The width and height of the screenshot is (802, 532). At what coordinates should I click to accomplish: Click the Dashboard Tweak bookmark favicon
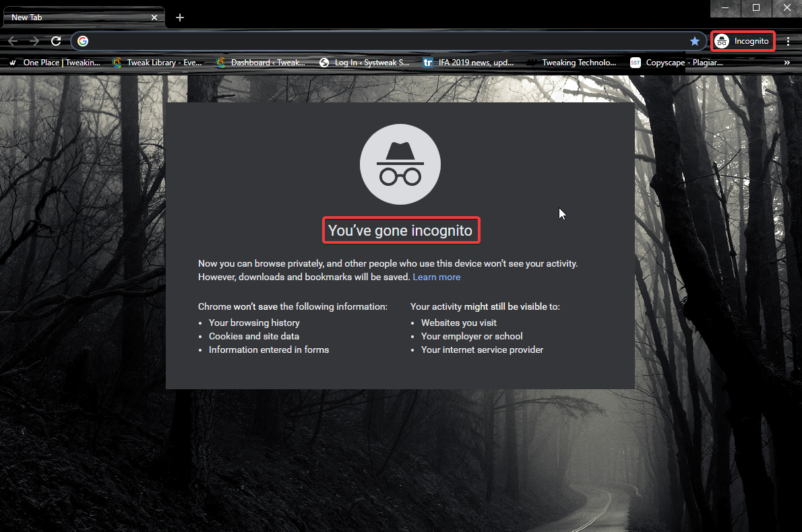click(221, 62)
